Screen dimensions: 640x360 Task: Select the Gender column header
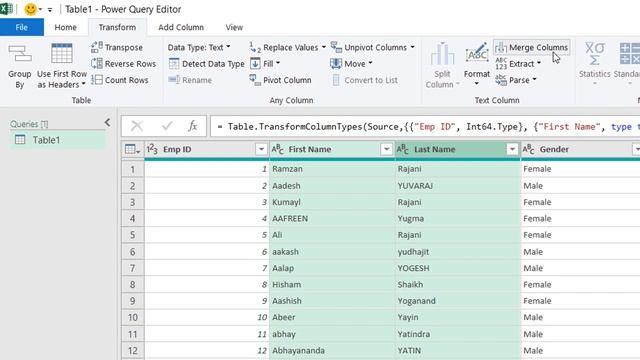coord(581,149)
